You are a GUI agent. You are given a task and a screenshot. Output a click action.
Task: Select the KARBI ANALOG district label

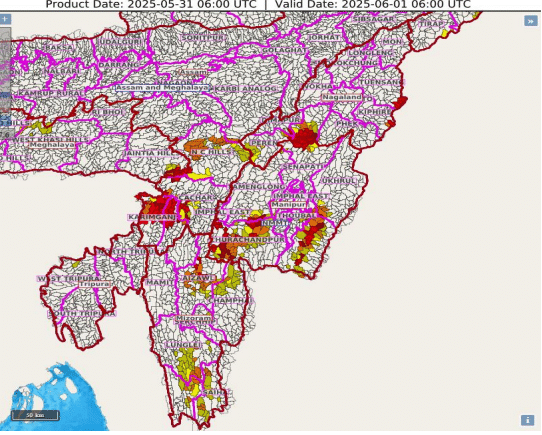(x=246, y=89)
